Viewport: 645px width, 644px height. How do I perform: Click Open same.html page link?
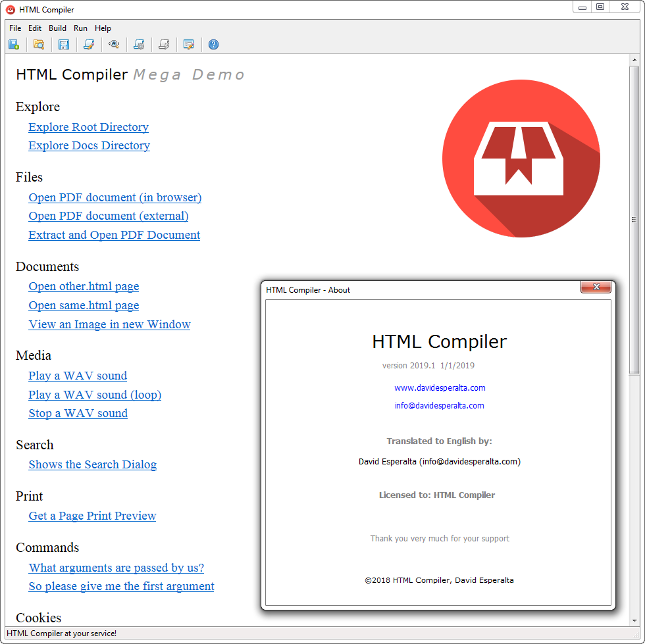84,305
